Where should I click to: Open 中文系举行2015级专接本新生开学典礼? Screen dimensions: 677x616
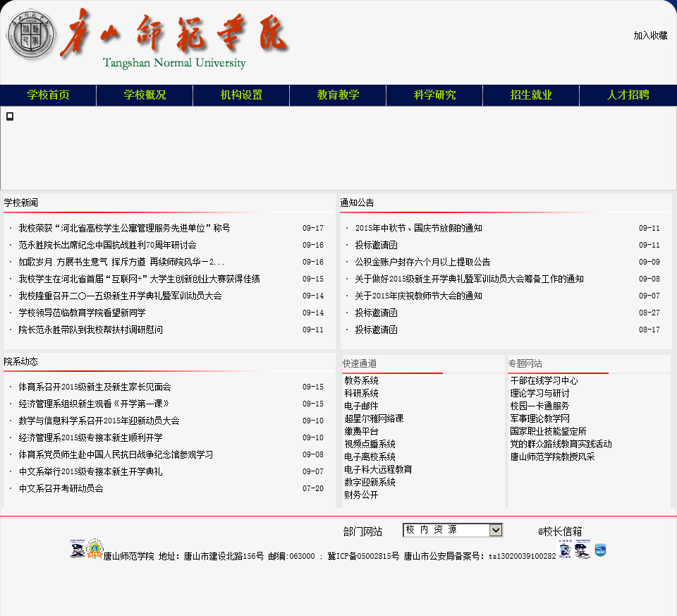(91, 471)
